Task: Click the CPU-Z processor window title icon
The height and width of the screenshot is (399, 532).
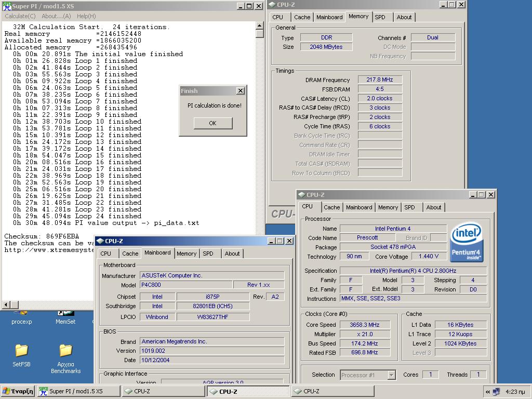Action: coord(302,195)
